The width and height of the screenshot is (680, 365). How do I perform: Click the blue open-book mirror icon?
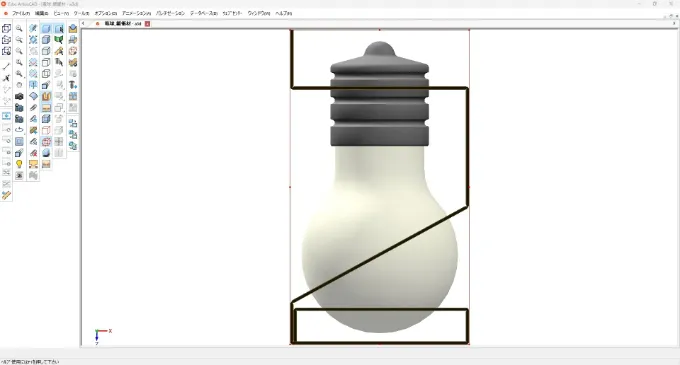[x=33, y=85]
